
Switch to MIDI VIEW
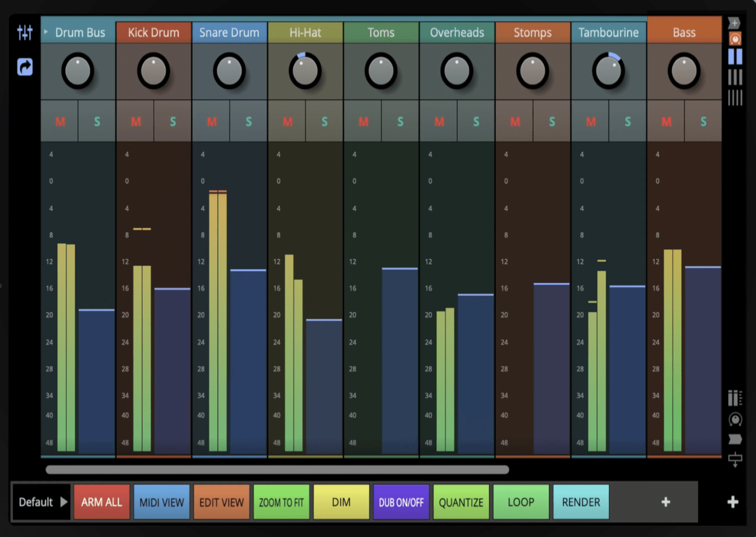tap(162, 502)
